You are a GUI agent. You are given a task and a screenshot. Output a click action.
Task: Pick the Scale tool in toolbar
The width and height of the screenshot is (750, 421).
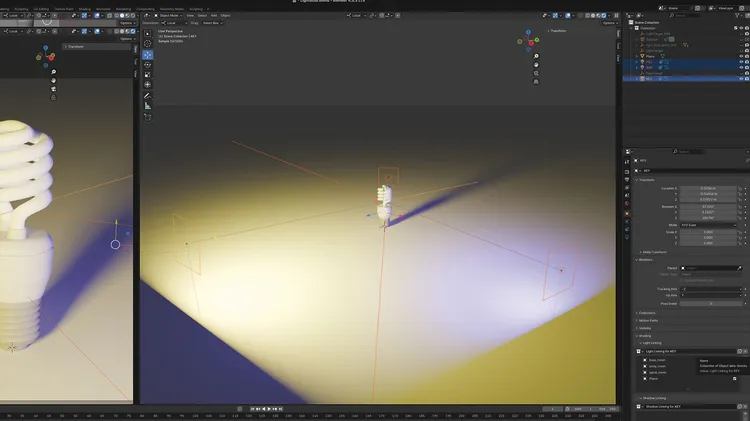[x=148, y=74]
